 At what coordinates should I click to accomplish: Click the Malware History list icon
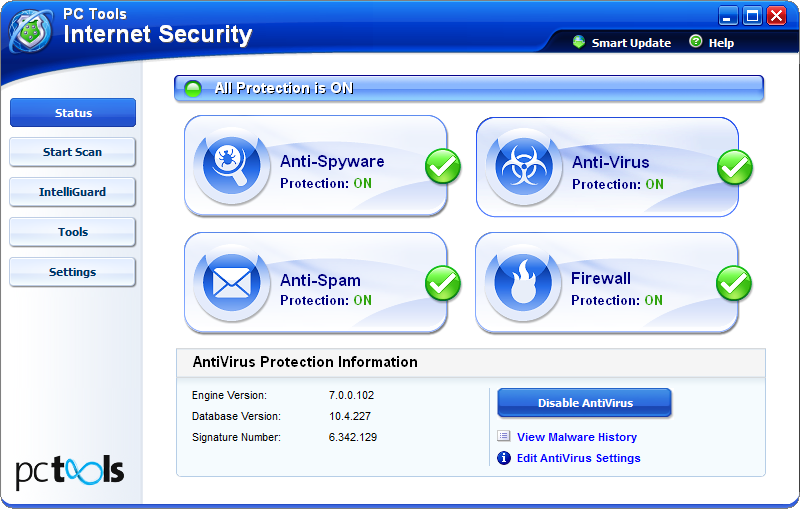coord(504,437)
